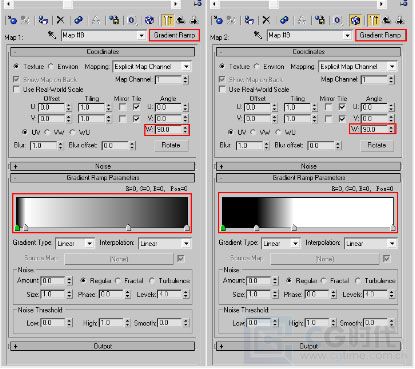The height and width of the screenshot is (369, 415).
Task: Click Assign Material to Selection in Map 1 panel
Action: tap(43, 21)
